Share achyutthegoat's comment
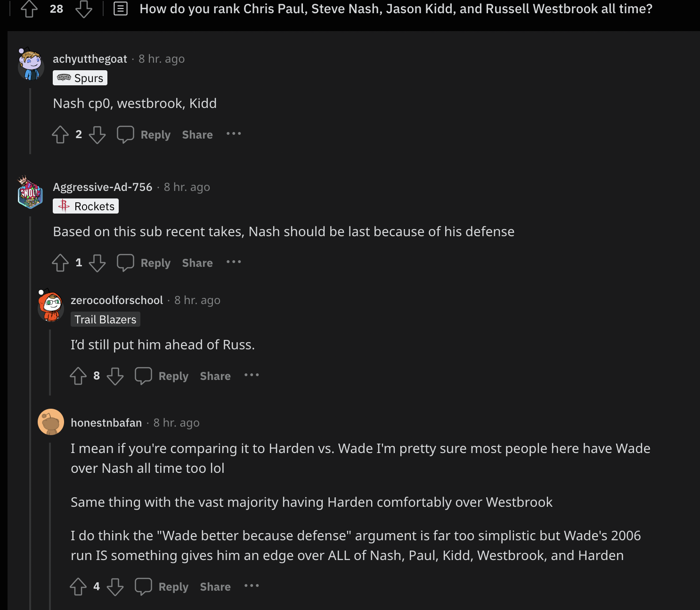This screenshot has height=610, width=700. [x=197, y=135]
